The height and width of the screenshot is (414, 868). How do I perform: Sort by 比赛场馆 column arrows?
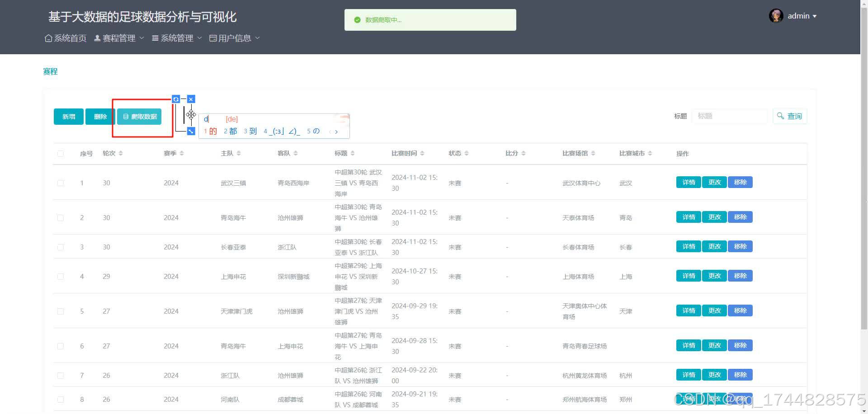click(x=593, y=154)
